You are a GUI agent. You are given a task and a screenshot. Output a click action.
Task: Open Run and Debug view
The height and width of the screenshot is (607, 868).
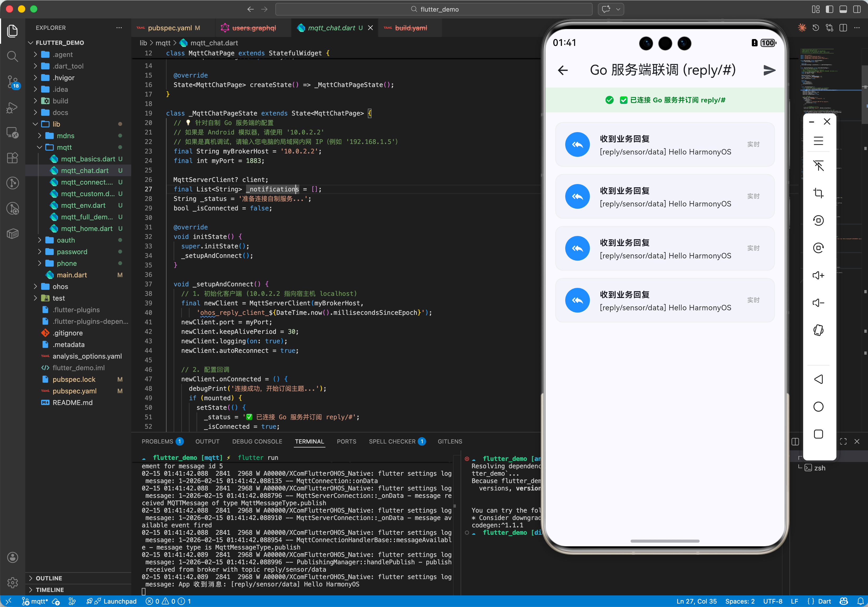point(12,108)
